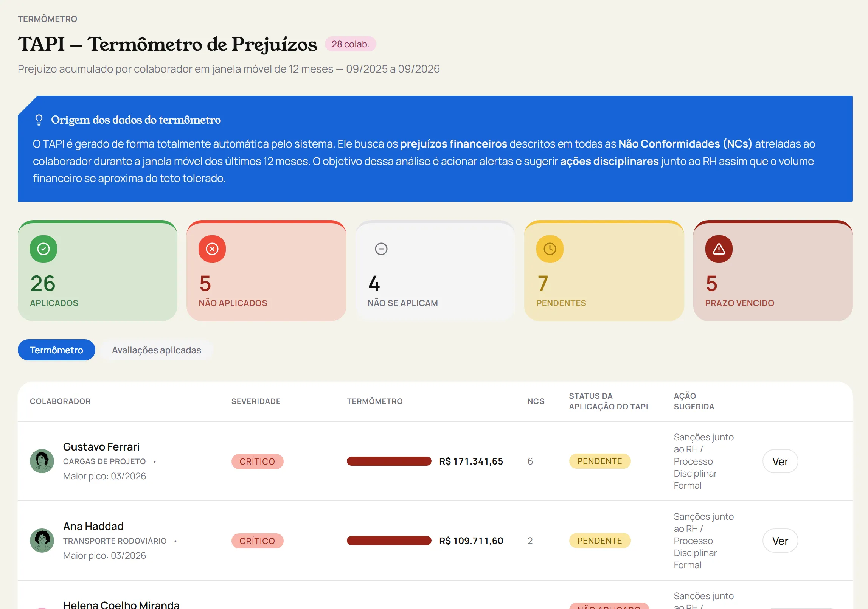Click the TERMÔMETRO breadcrumb label at top

(47, 19)
